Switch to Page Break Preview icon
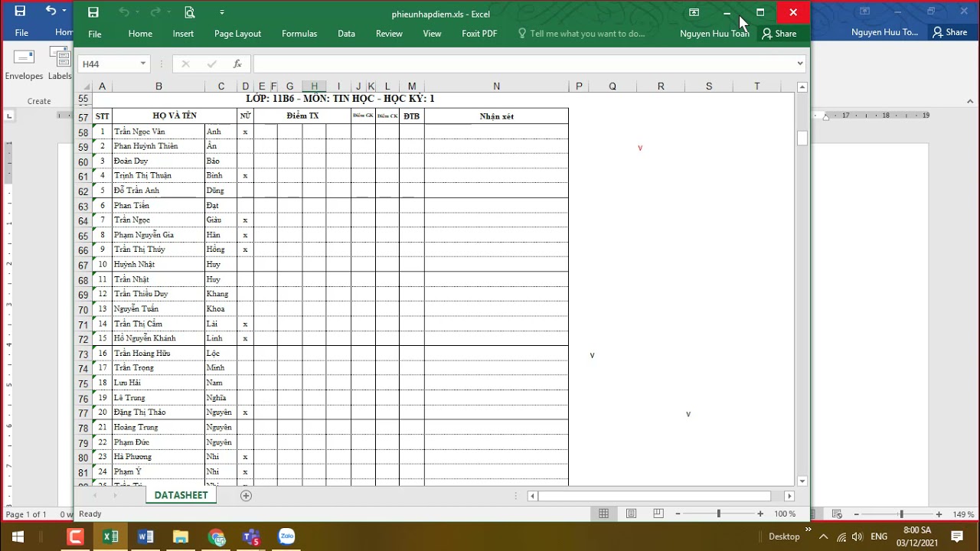This screenshot has height=551, width=980. click(x=658, y=514)
